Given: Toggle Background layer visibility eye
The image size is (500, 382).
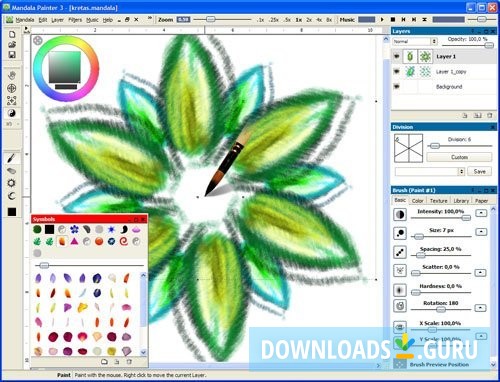Looking at the screenshot, I should coord(396,87).
